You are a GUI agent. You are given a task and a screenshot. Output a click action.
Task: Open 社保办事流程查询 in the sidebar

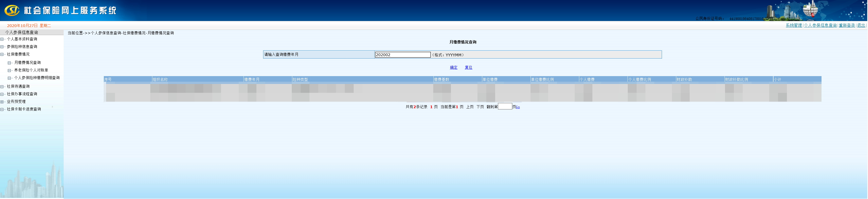pyautogui.click(x=22, y=94)
